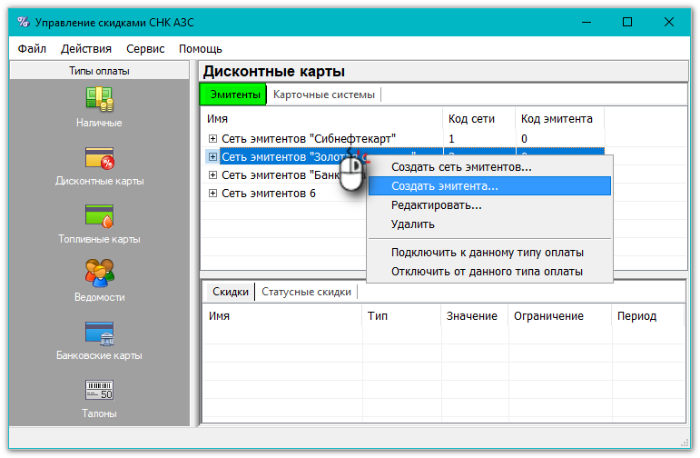
Task: Expand Сеть эмитентов "Сибнефтекарт" tree node
Action: [213, 138]
